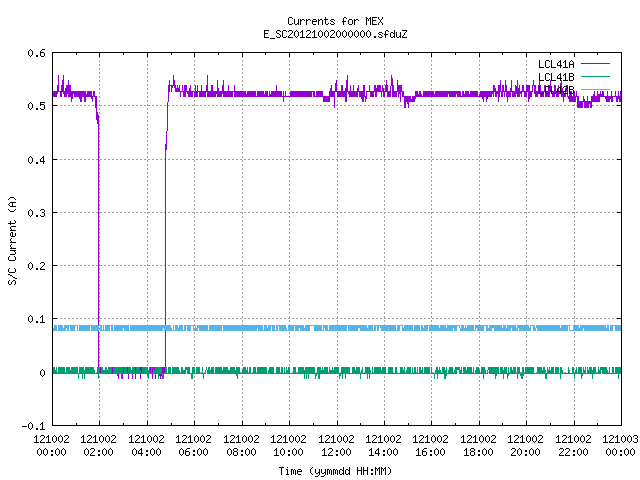Click the y-axis tick value 0.4
This screenshot has width=640, height=480.
[x=36, y=160]
